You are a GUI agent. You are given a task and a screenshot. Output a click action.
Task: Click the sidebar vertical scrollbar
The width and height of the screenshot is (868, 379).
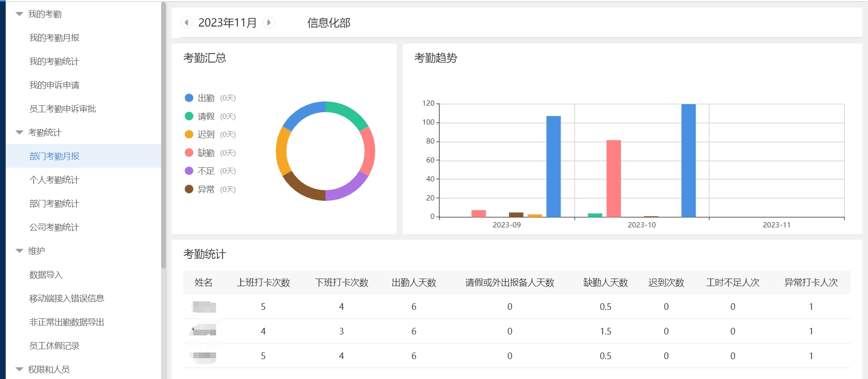click(x=163, y=135)
